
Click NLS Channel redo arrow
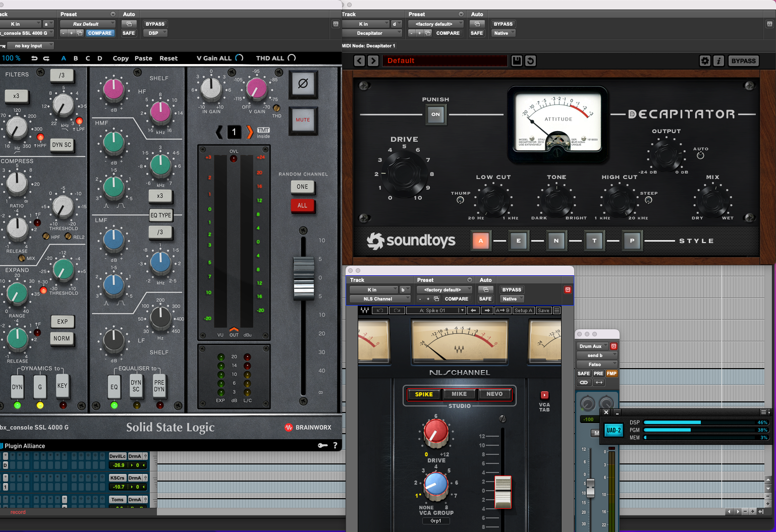coord(397,311)
